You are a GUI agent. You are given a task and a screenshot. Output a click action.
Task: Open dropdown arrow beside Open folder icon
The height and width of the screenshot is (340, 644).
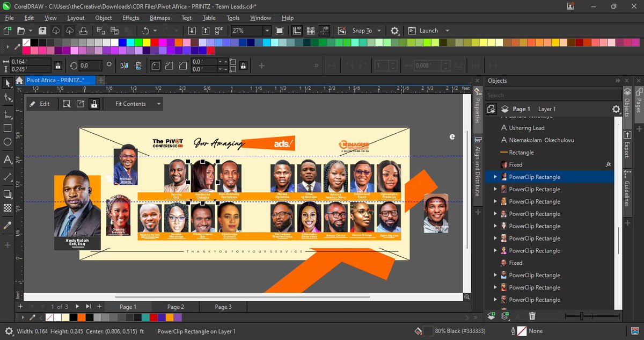pyautogui.click(x=31, y=31)
